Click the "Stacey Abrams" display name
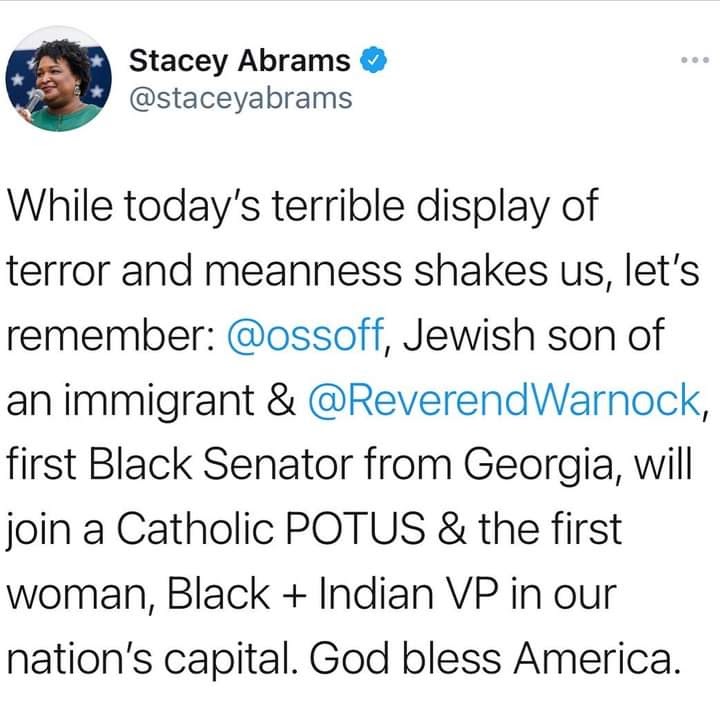Screen dimensions: 720x717 click(241, 61)
